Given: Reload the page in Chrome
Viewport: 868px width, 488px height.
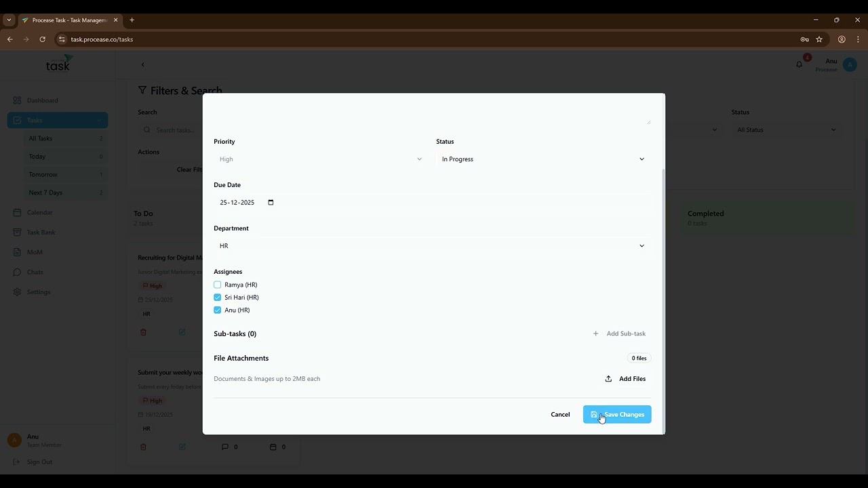Looking at the screenshot, I should tap(43, 39).
